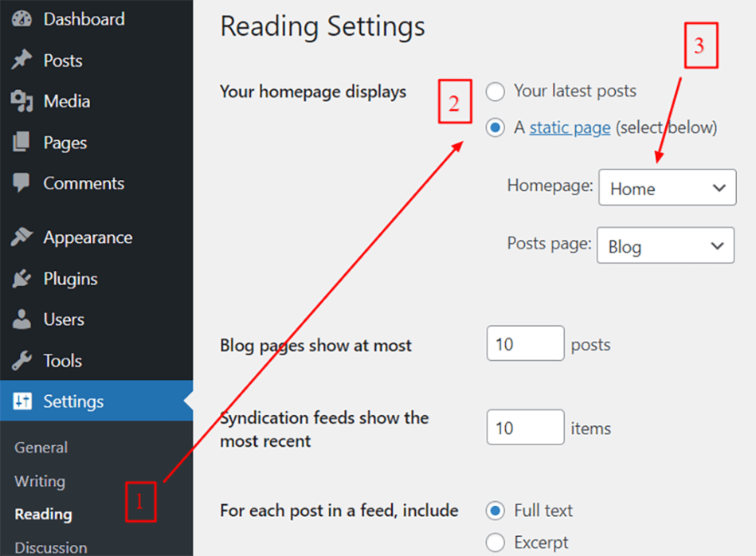Expand the Posts page dropdown showing Blog

[x=665, y=246]
